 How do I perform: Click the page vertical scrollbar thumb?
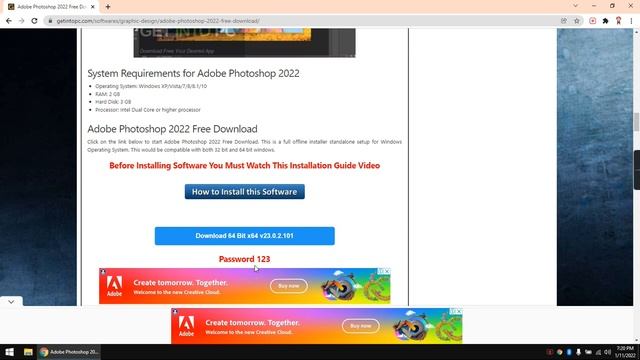click(x=636, y=122)
